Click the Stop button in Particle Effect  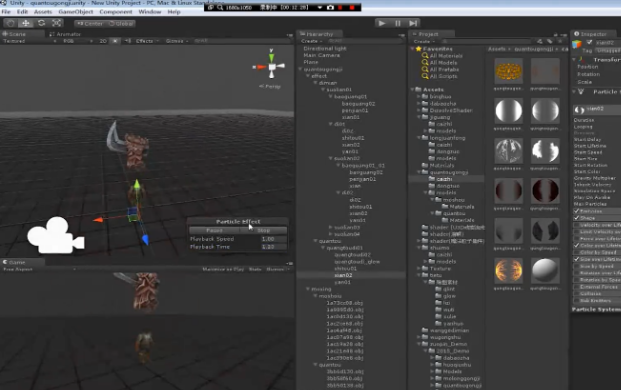pyautogui.click(x=263, y=230)
